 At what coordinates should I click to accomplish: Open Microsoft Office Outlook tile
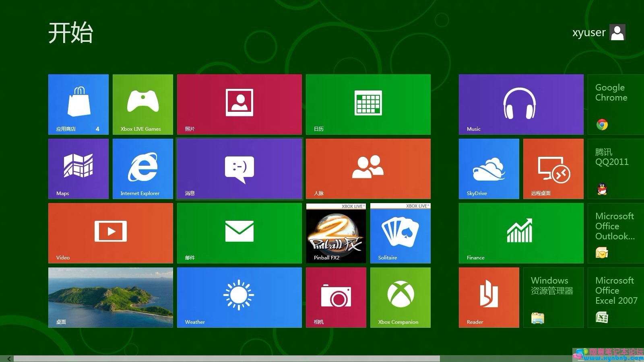coord(616,233)
